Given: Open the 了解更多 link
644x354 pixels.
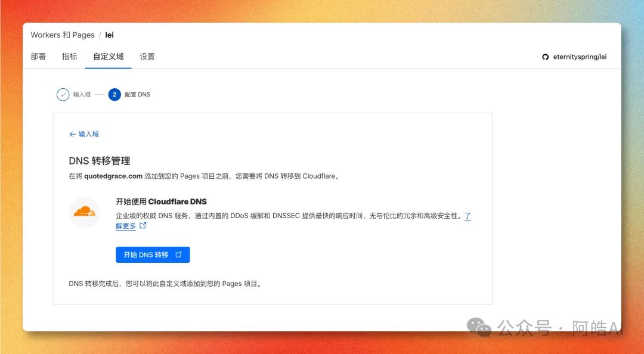Looking at the screenshot, I should tap(126, 226).
